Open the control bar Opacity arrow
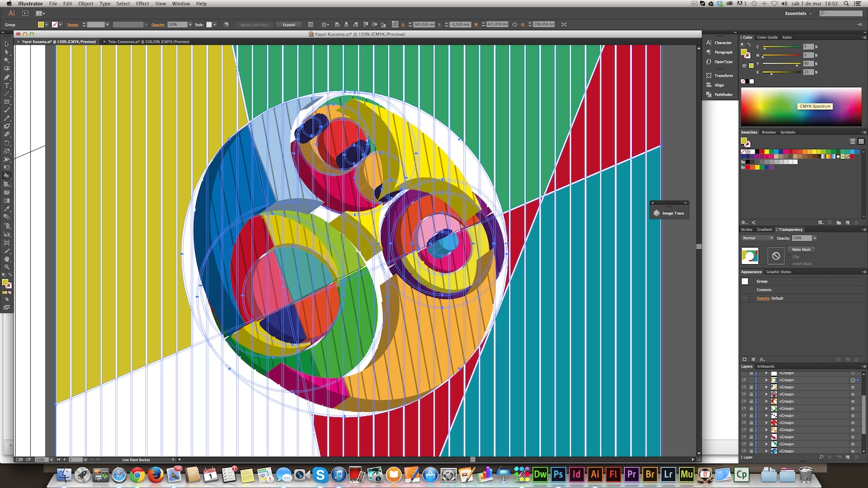Screen dimensions: 868x488 [190, 25]
